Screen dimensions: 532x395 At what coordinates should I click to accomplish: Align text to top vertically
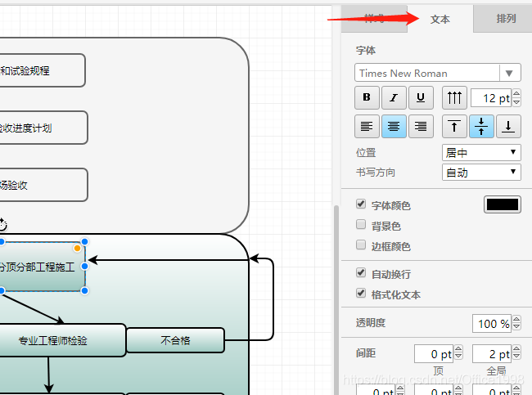[x=454, y=127]
